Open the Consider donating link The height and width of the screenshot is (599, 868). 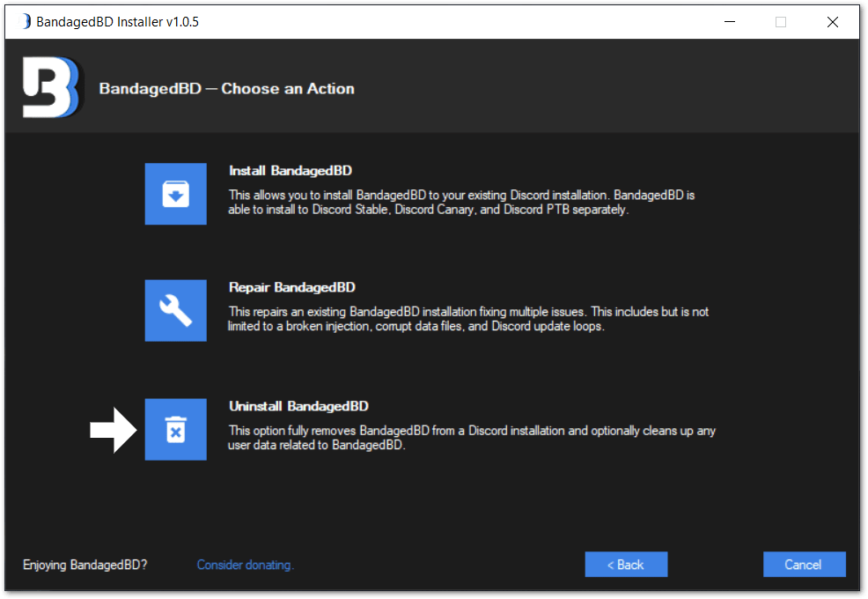(245, 565)
